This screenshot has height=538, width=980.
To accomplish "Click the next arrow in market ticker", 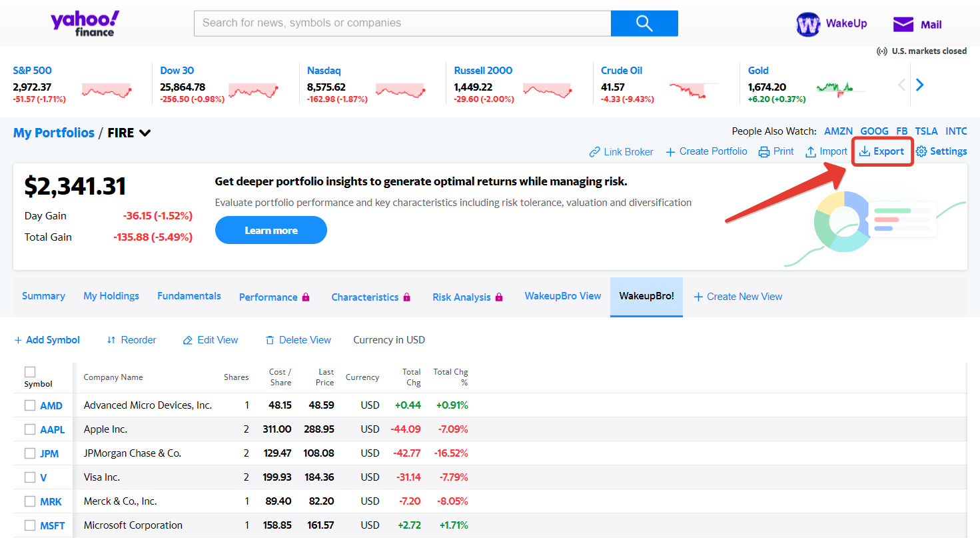I will pyautogui.click(x=920, y=85).
